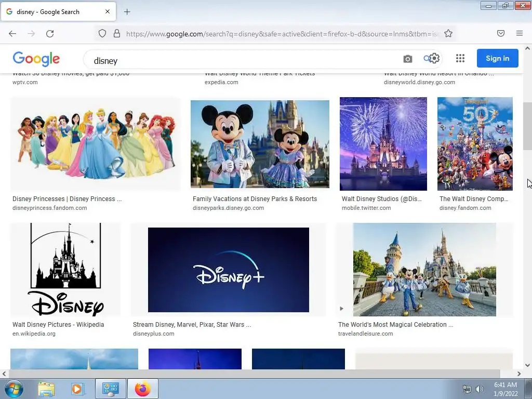This screenshot has height=399, width=532.
Task: Click 'Family Vacations at Disney Parks & Resorts'
Action: coord(255,199)
